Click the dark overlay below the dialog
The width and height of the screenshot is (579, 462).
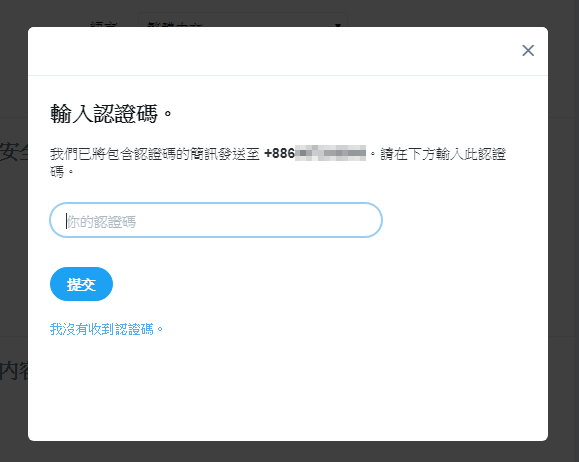pos(290,452)
